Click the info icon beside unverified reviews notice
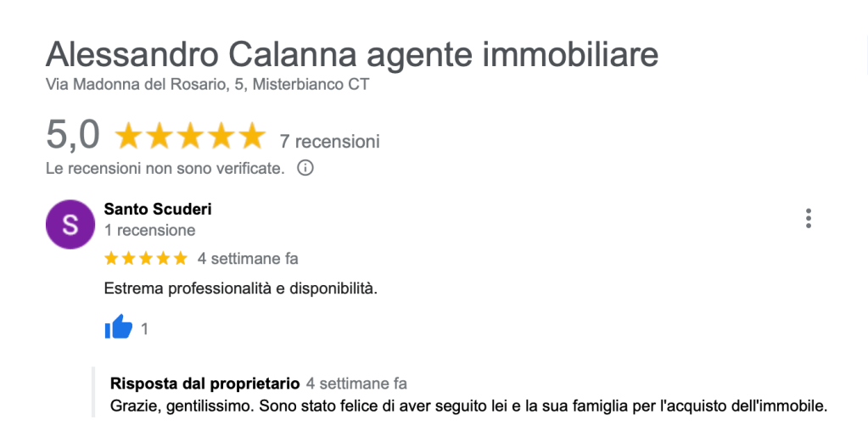The image size is (868, 431). coord(305,168)
